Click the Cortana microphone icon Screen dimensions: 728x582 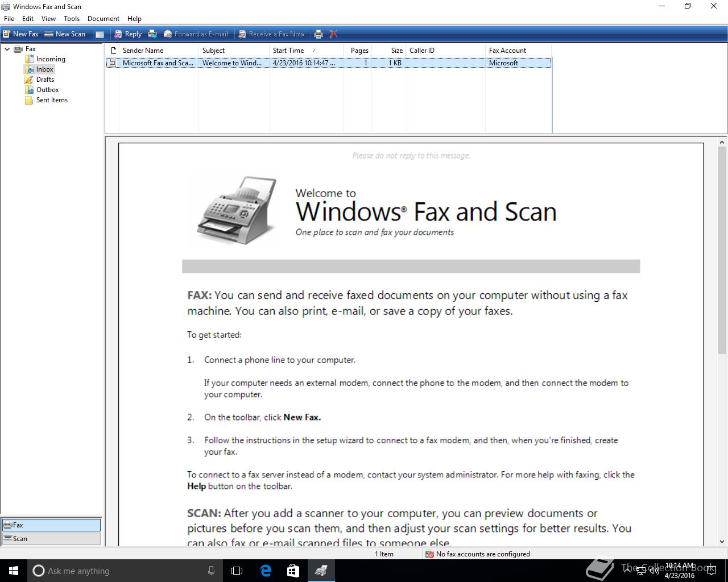point(211,571)
